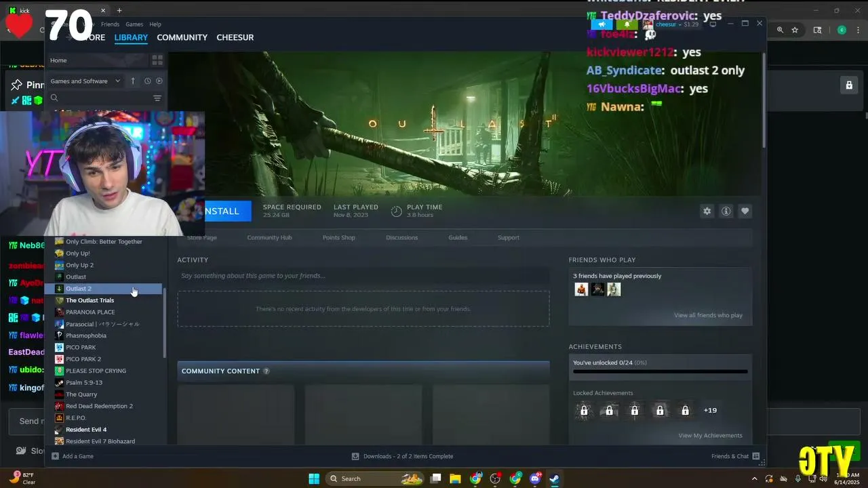This screenshot has height=488, width=868.
Task: Open the Guides tab
Action: [x=458, y=238]
